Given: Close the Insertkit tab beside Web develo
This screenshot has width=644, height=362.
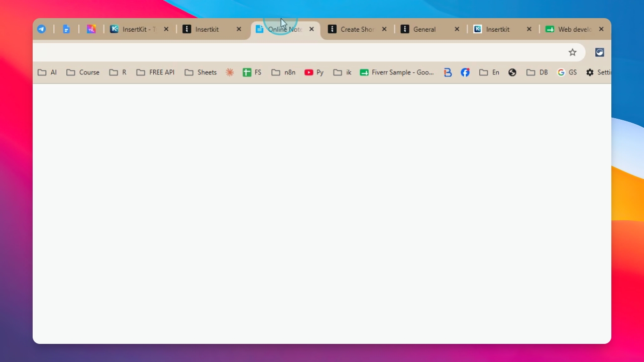Looking at the screenshot, I should tap(529, 29).
